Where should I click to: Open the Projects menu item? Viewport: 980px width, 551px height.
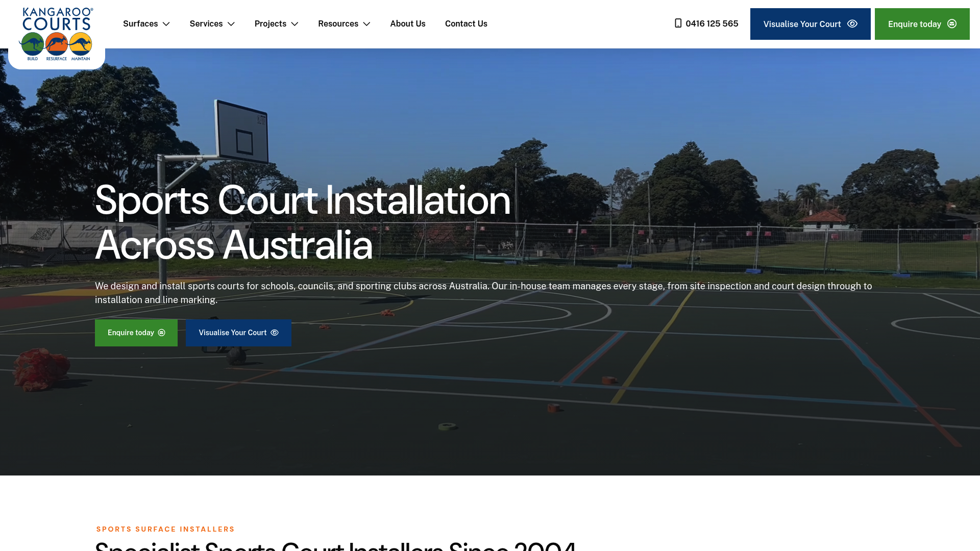[271, 24]
